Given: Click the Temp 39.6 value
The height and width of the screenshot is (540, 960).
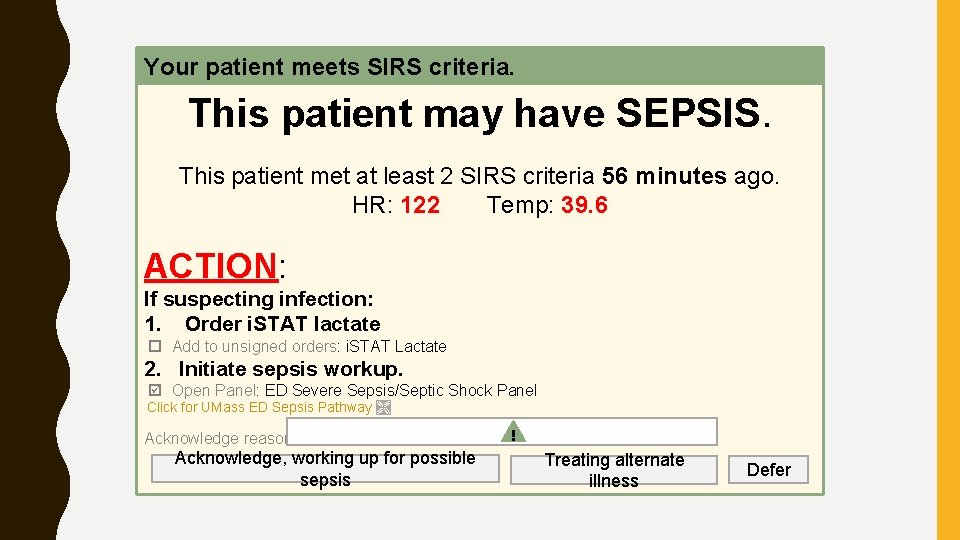Looking at the screenshot, I should point(584,206).
